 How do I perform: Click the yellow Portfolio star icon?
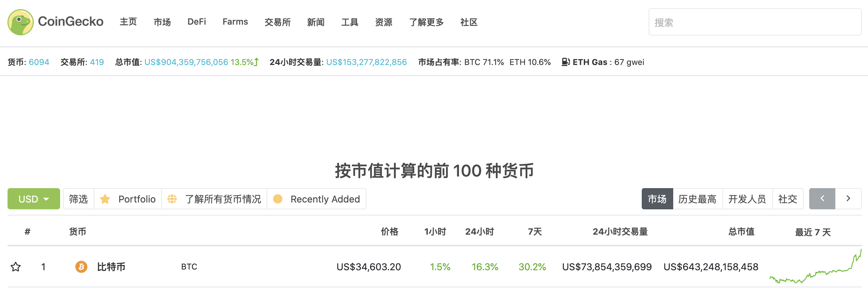click(105, 199)
